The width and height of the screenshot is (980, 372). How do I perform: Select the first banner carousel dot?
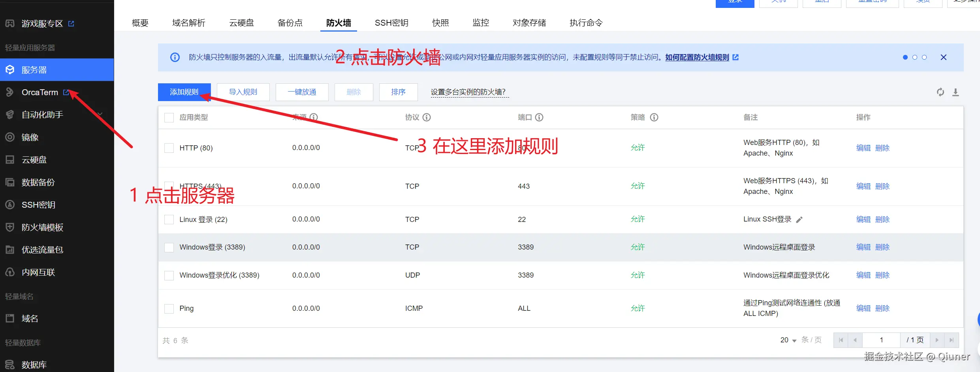coord(905,57)
